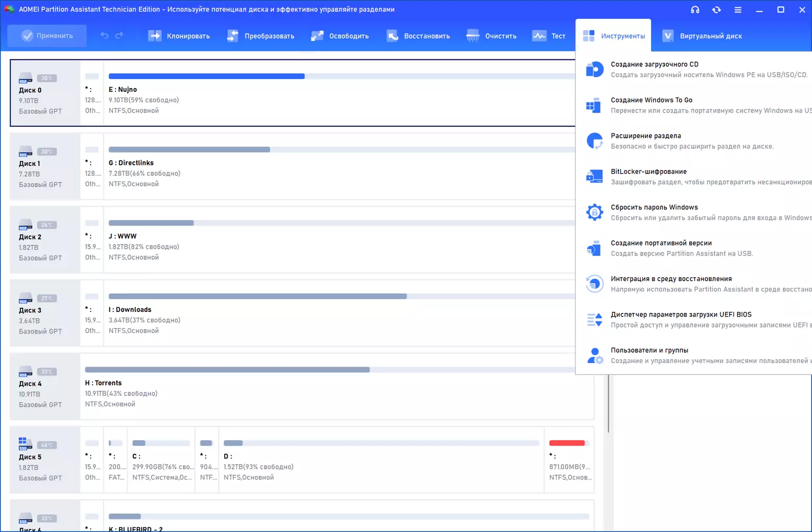Open the Клонировать (Clone) menu
This screenshot has width=812, height=532.
(179, 36)
